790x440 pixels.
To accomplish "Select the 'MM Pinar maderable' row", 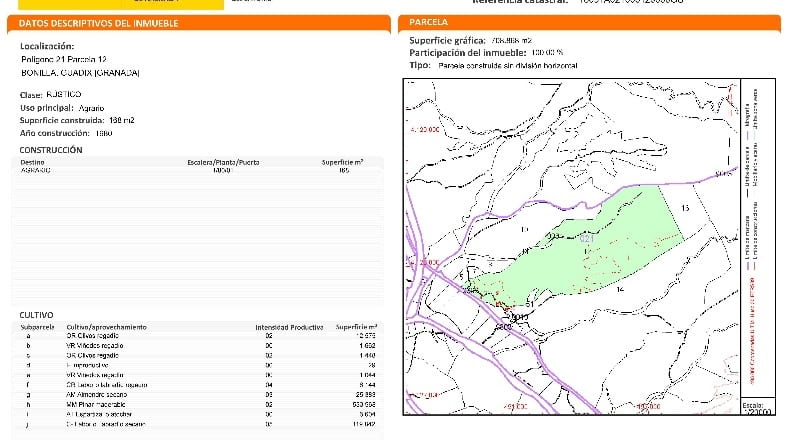I will pos(198,405).
